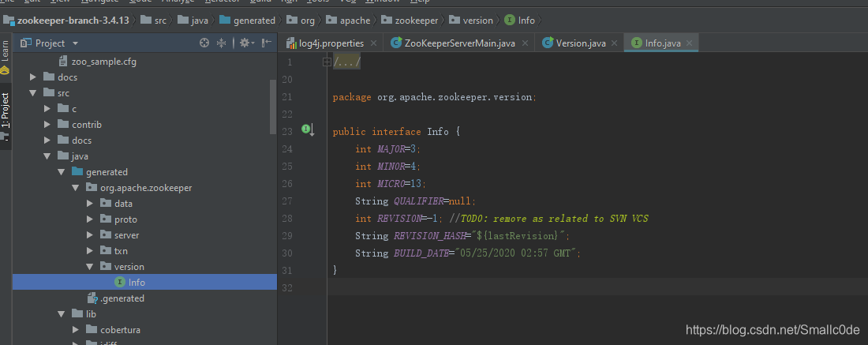Click the generated source folder icon
868x345 pixels.
77,171
